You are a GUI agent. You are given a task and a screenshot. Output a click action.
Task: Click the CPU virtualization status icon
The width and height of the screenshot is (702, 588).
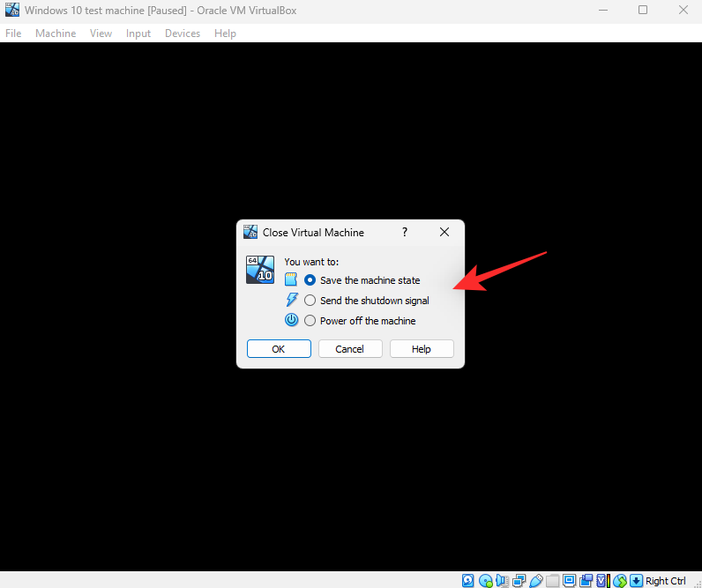(x=603, y=580)
